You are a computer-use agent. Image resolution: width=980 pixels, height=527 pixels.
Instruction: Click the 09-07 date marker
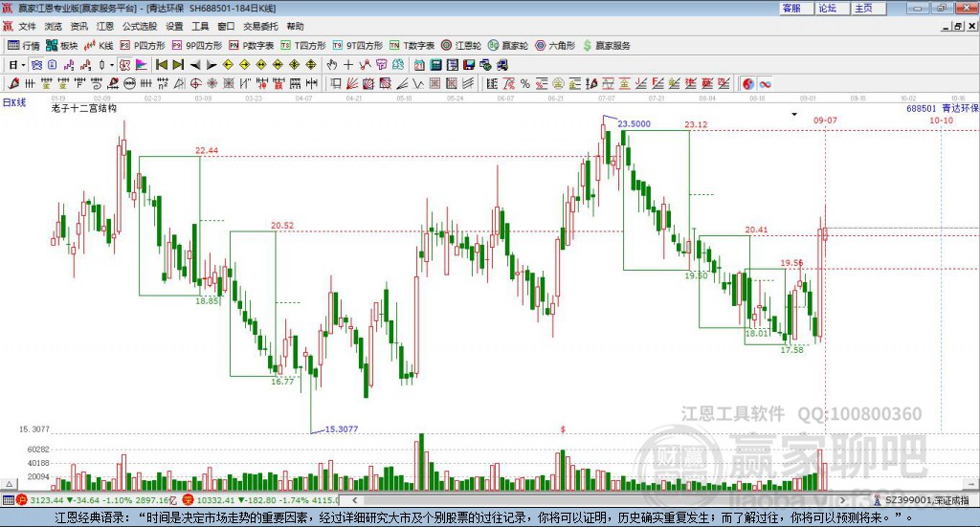[825, 120]
